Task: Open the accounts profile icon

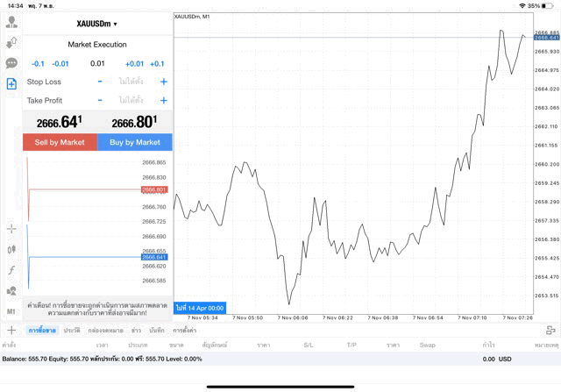Action: pyautogui.click(x=11, y=21)
